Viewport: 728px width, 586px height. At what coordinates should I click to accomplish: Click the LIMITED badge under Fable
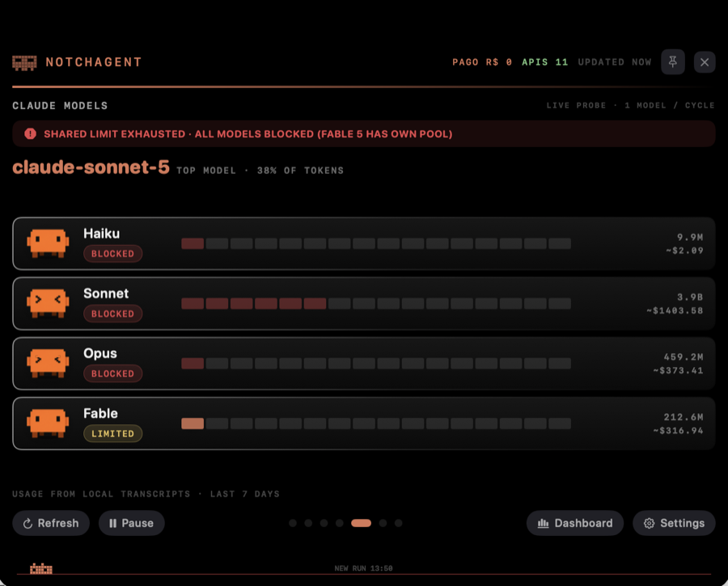(112, 433)
